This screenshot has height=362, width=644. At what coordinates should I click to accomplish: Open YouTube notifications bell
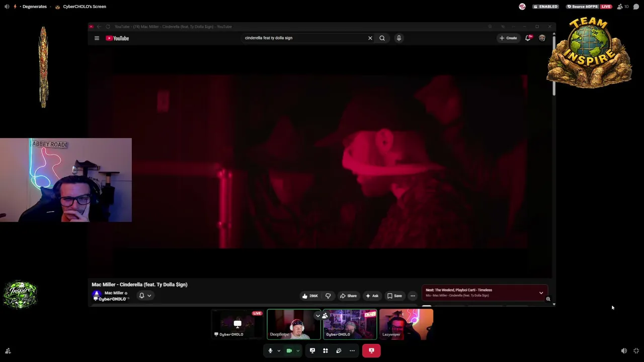(528, 38)
